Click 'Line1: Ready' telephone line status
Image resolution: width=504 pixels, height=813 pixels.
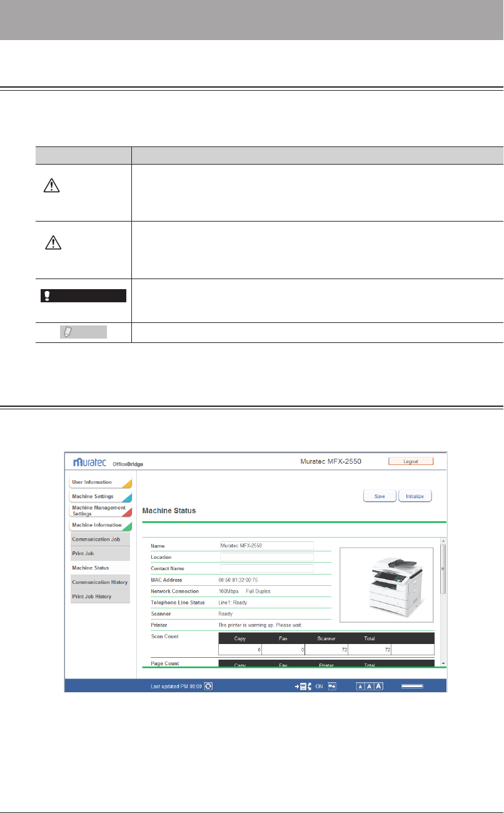click(x=233, y=602)
